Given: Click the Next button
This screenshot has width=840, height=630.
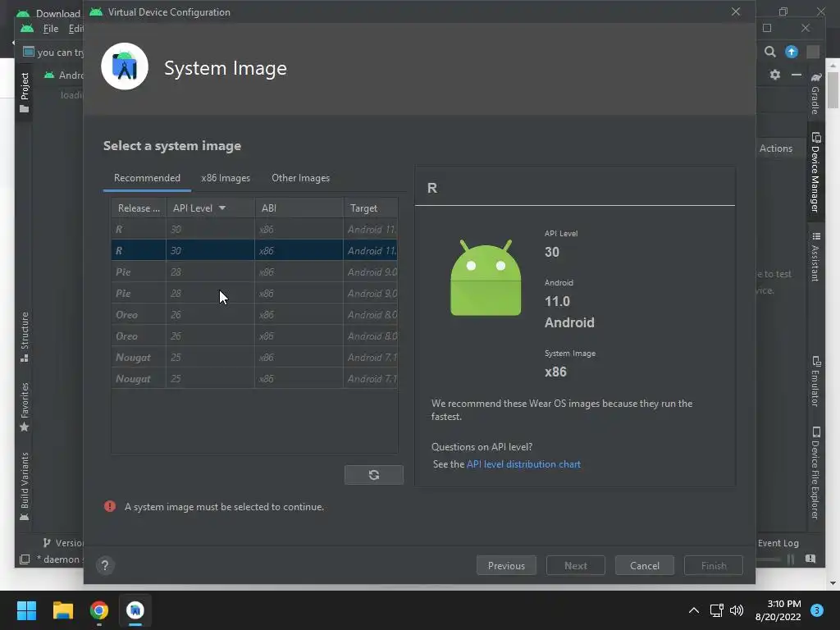Looking at the screenshot, I should (x=575, y=565).
